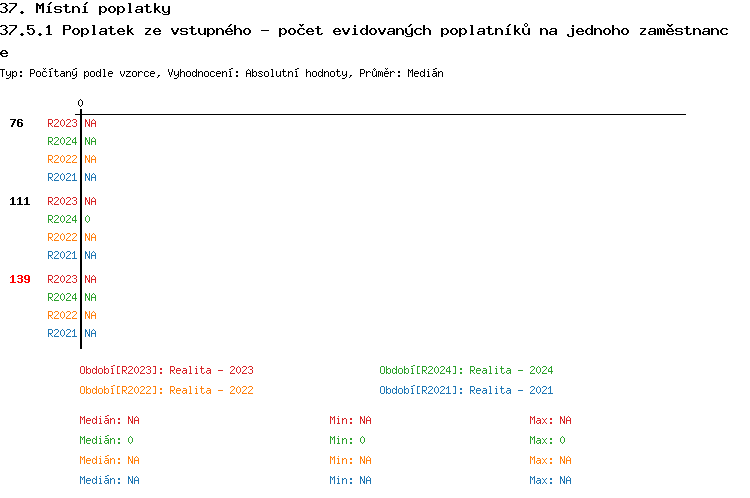Click legend entry Období[R2024]: Realita - 2024
Image resolution: width=750 pixels, height=498 pixels.
point(466,370)
